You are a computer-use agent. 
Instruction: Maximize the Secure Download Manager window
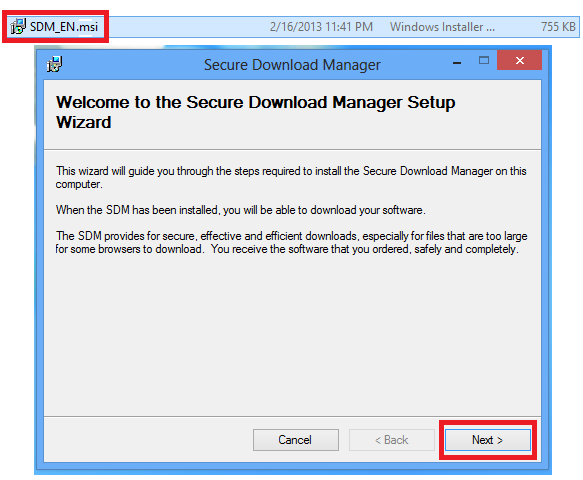tap(484, 61)
